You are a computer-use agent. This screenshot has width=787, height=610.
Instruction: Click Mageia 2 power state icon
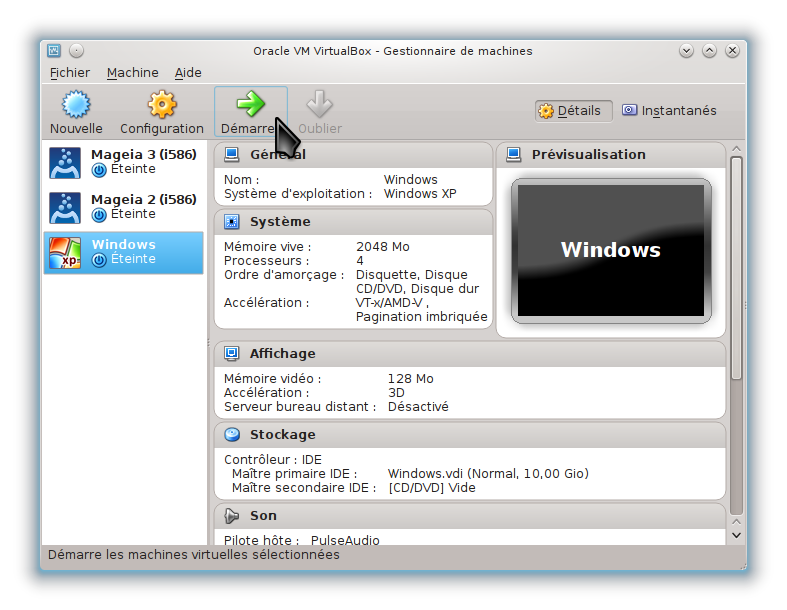(99, 215)
